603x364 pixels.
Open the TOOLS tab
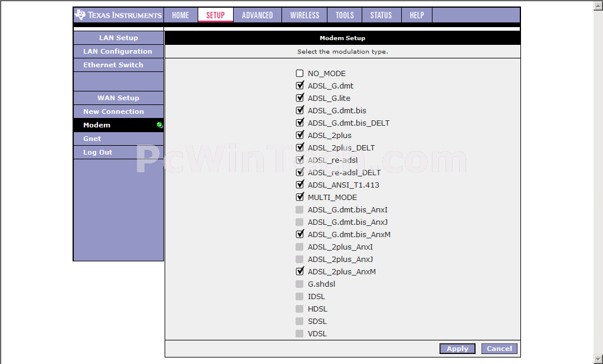[345, 15]
